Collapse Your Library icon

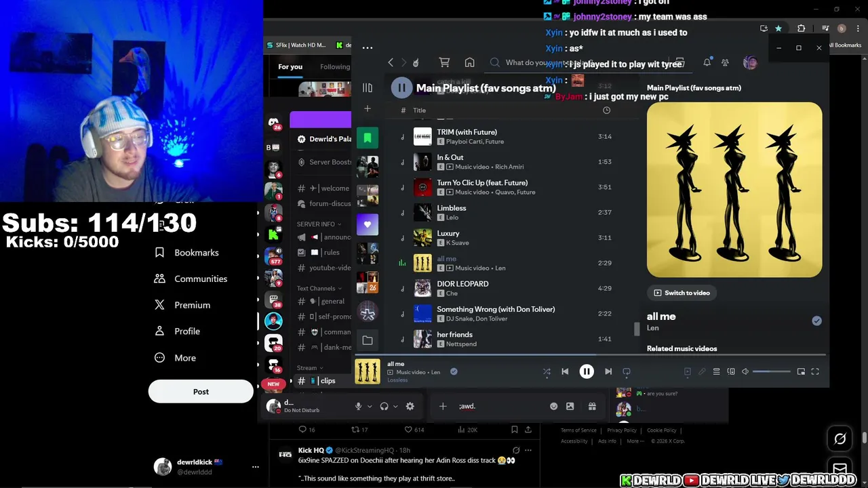click(367, 87)
